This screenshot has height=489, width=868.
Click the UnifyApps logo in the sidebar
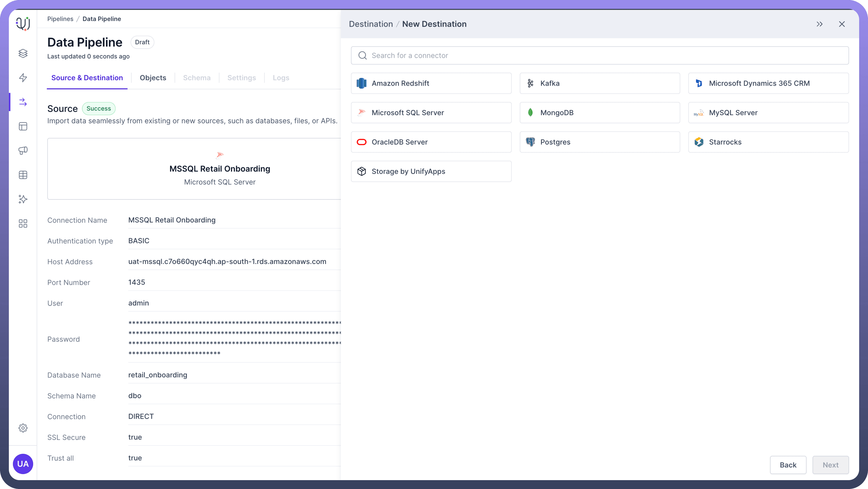(x=23, y=24)
